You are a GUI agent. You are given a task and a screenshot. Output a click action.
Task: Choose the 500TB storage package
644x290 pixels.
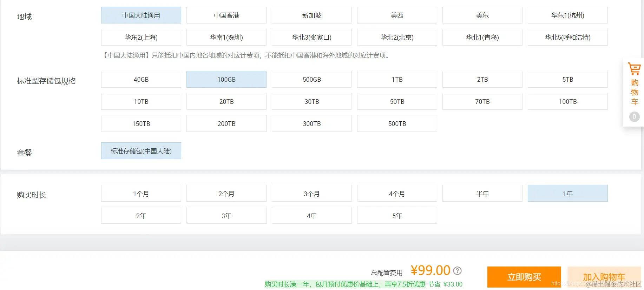(x=397, y=123)
